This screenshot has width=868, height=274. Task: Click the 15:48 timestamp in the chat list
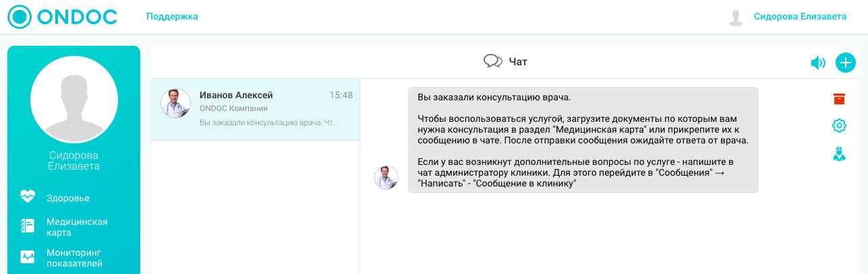point(341,96)
